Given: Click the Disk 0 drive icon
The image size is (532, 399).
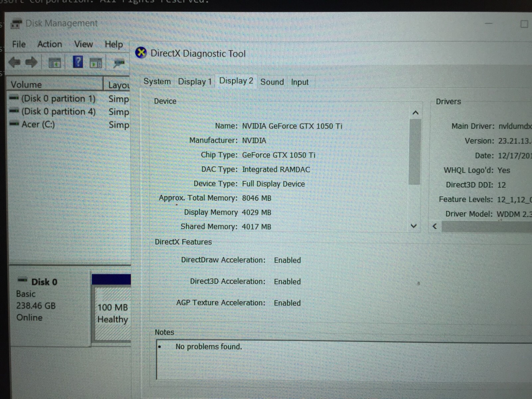Looking at the screenshot, I should coord(22,280).
